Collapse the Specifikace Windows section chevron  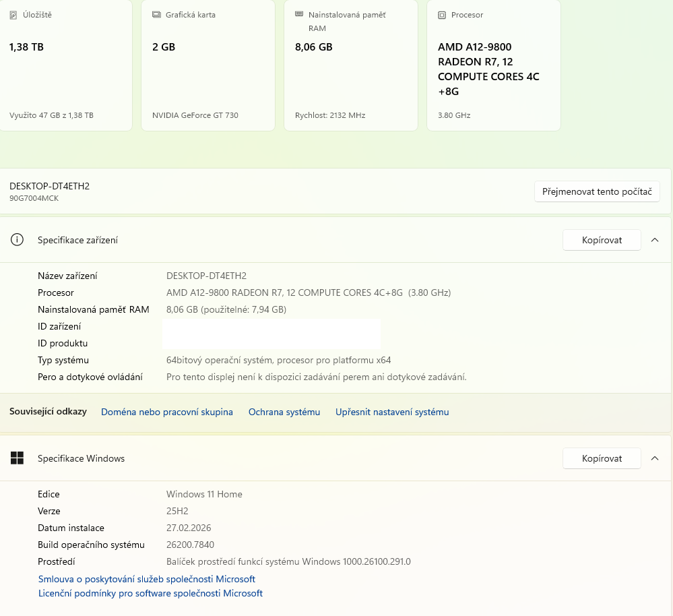click(655, 458)
